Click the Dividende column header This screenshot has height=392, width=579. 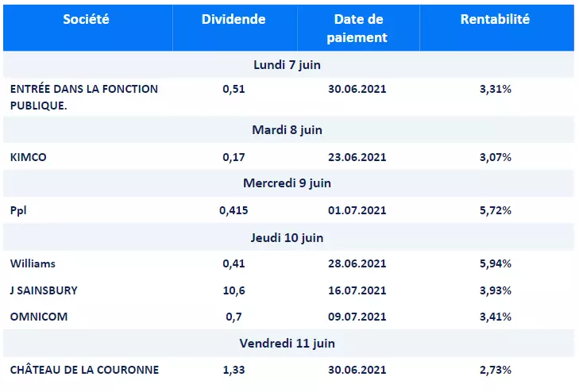234,28
